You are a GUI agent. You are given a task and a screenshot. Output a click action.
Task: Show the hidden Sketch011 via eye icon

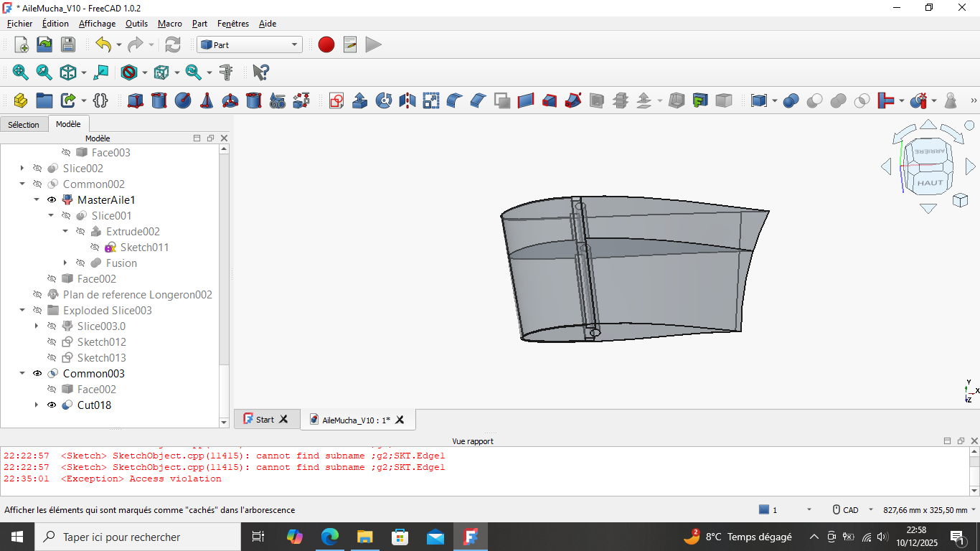point(95,248)
